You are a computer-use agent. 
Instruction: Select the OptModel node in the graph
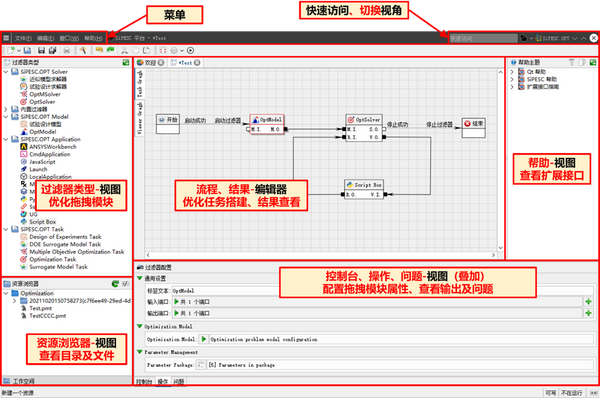(267, 124)
